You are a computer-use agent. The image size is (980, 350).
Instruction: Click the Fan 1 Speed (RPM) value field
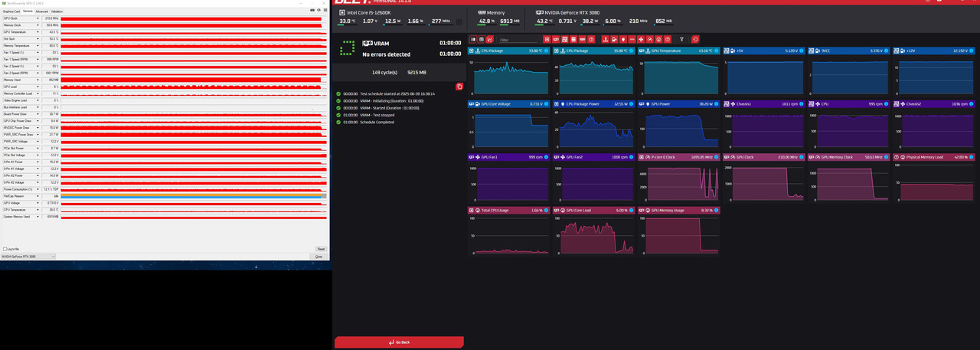point(51,59)
